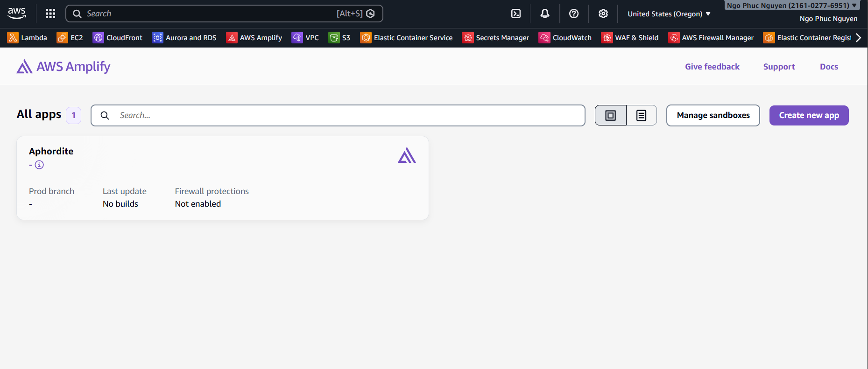Viewport: 868px width, 369px height.
Task: Switch to list view
Action: [x=642, y=115]
